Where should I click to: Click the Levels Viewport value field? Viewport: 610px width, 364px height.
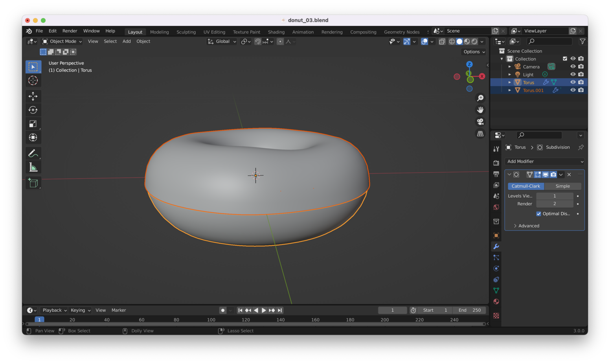(554, 196)
